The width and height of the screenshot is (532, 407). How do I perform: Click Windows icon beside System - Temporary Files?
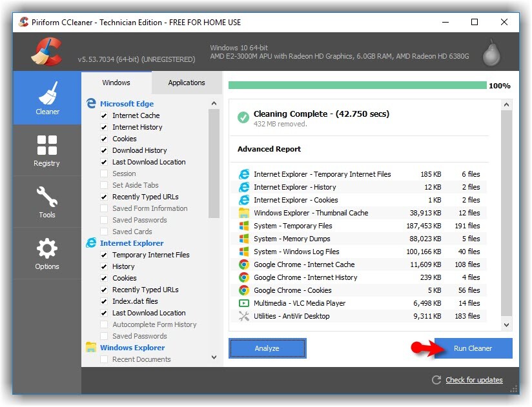click(244, 226)
